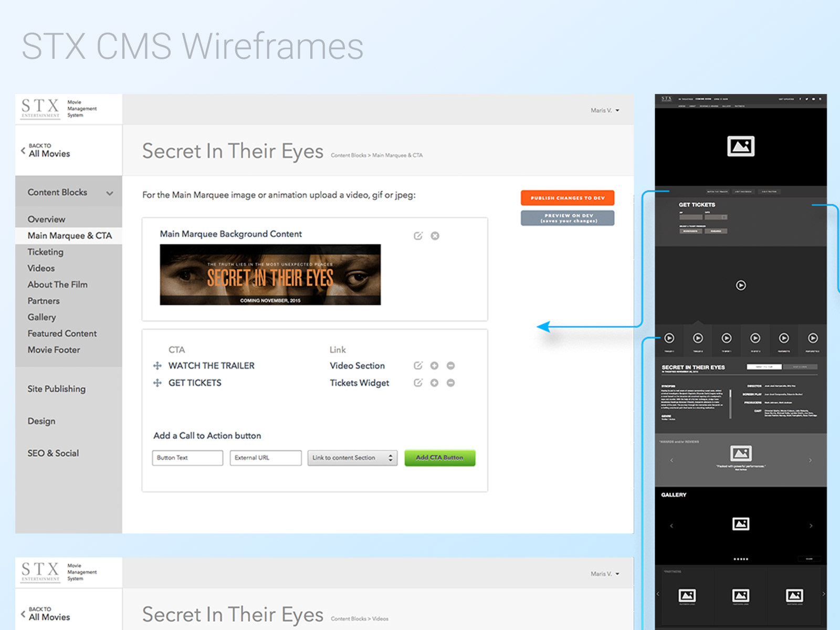Click Content Blocks breadcrumb on Marquee page
840x630 pixels.
coord(348,155)
